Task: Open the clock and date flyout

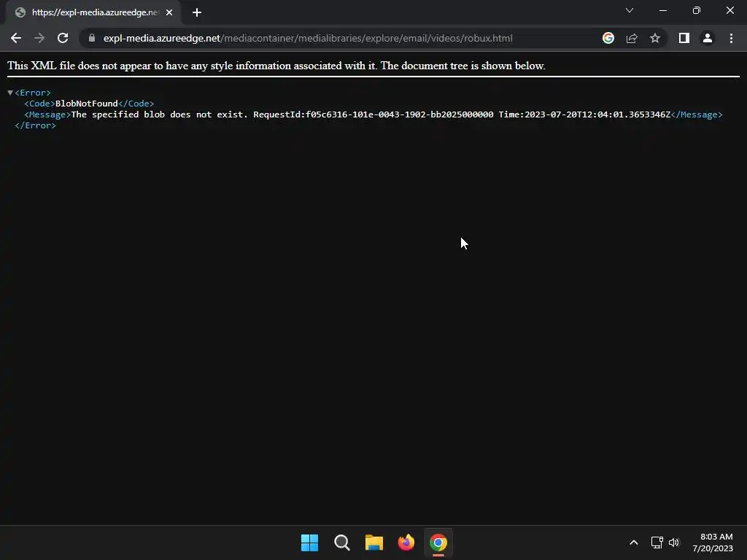Action: pyautogui.click(x=713, y=542)
